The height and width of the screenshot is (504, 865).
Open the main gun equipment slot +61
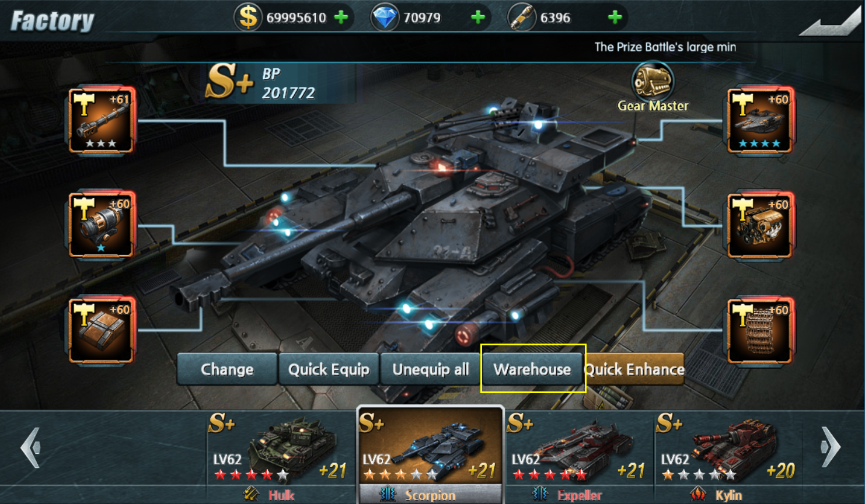[102, 121]
